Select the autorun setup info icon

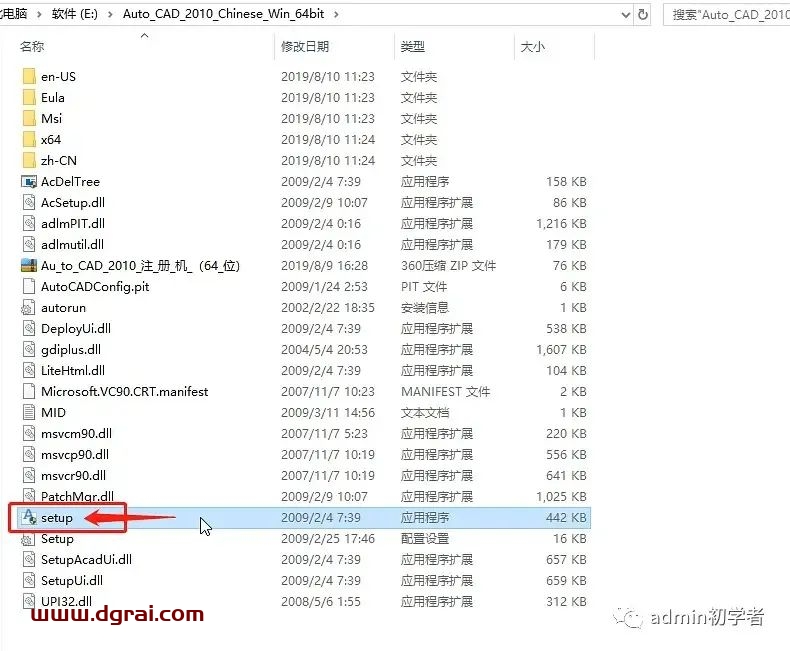29,308
